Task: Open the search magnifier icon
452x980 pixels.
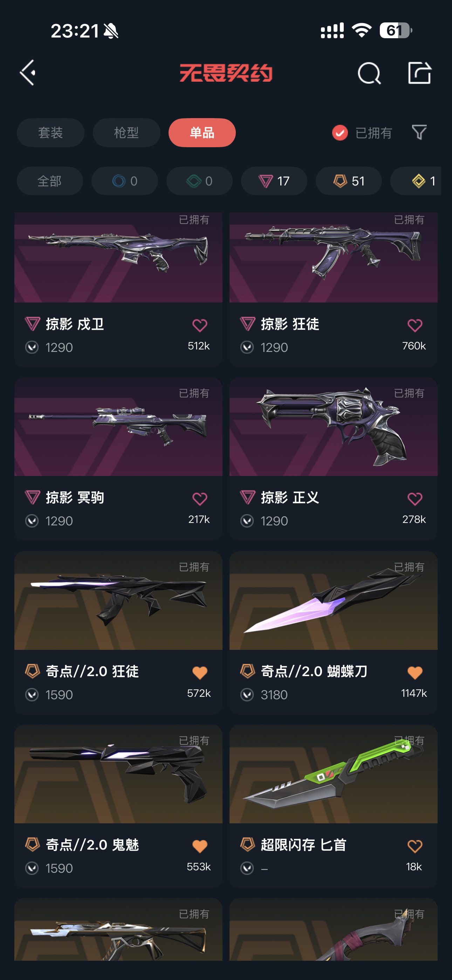Action: click(369, 73)
